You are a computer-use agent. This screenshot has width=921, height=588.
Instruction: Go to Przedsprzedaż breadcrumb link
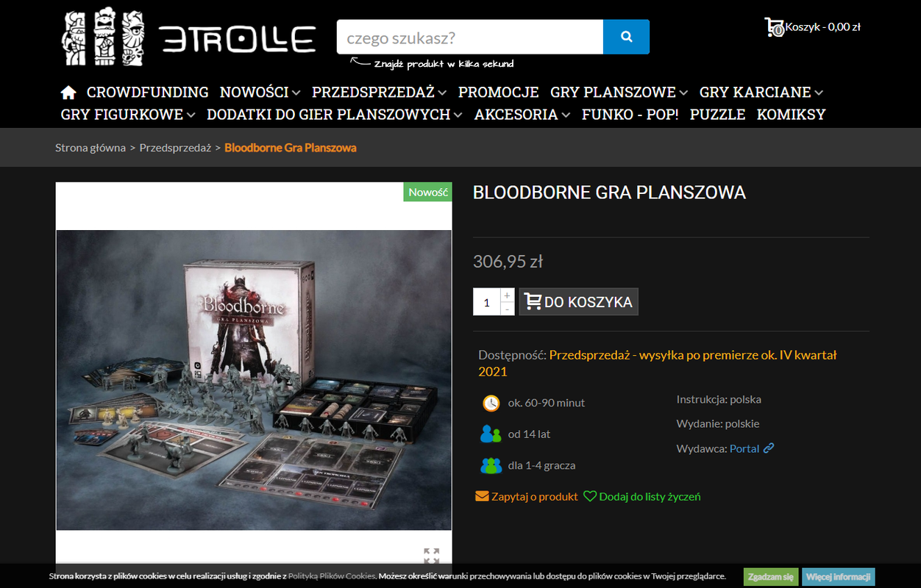[x=175, y=148]
